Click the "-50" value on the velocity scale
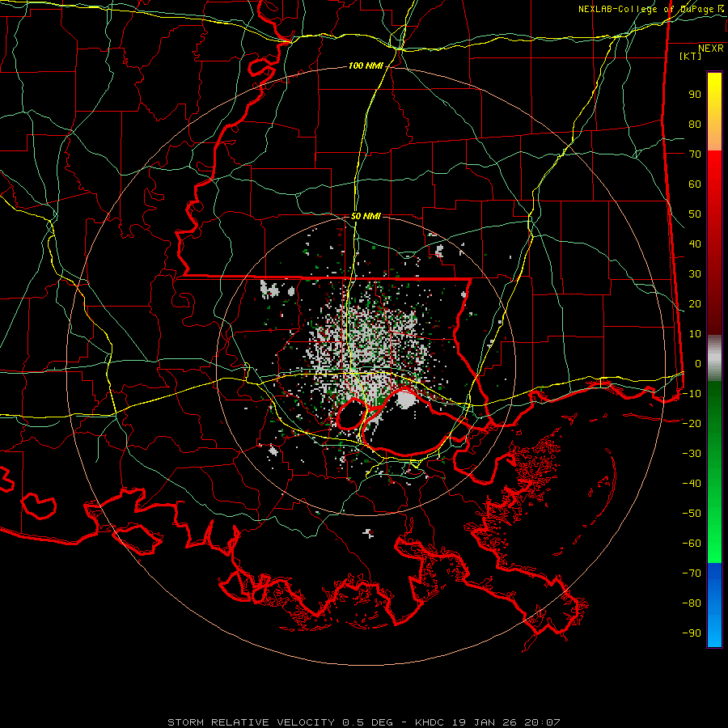The height and width of the screenshot is (728, 728). pos(692,514)
